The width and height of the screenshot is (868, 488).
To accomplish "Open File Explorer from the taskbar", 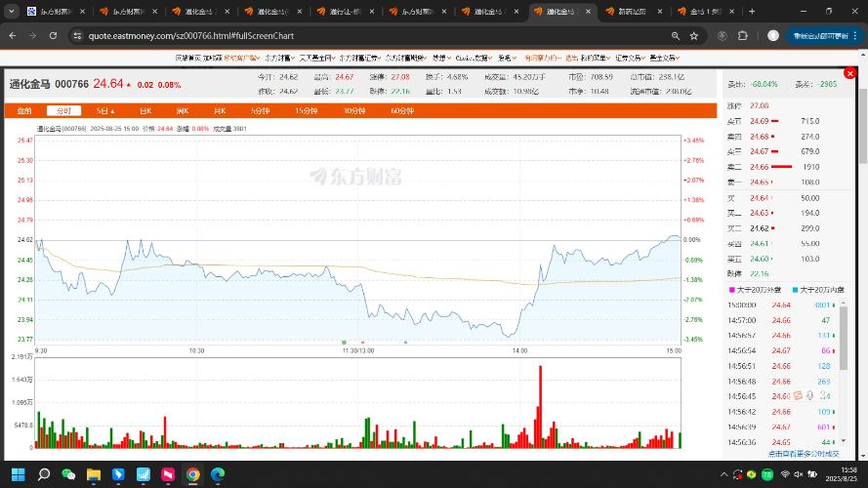I will [94, 474].
